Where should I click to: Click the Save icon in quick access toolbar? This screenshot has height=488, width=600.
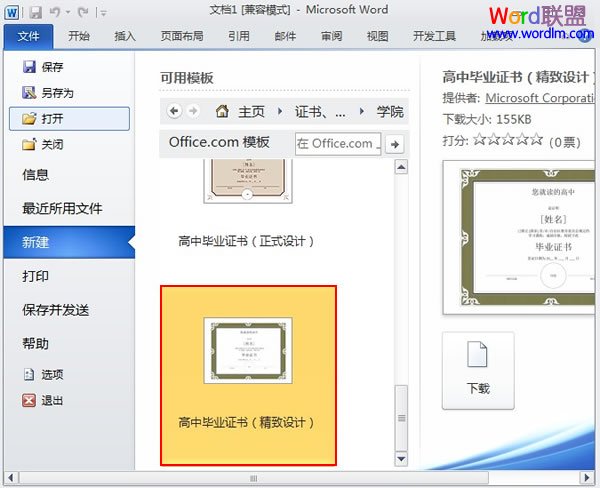coord(36,13)
